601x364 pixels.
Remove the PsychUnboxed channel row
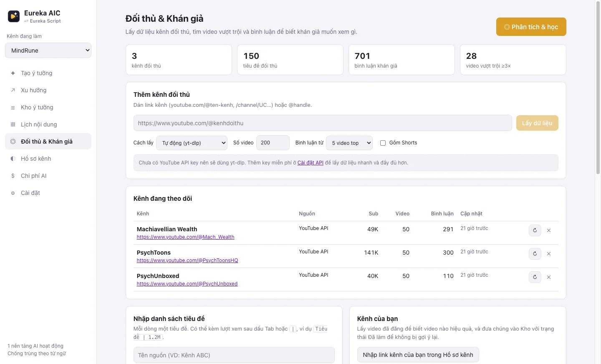549,277
